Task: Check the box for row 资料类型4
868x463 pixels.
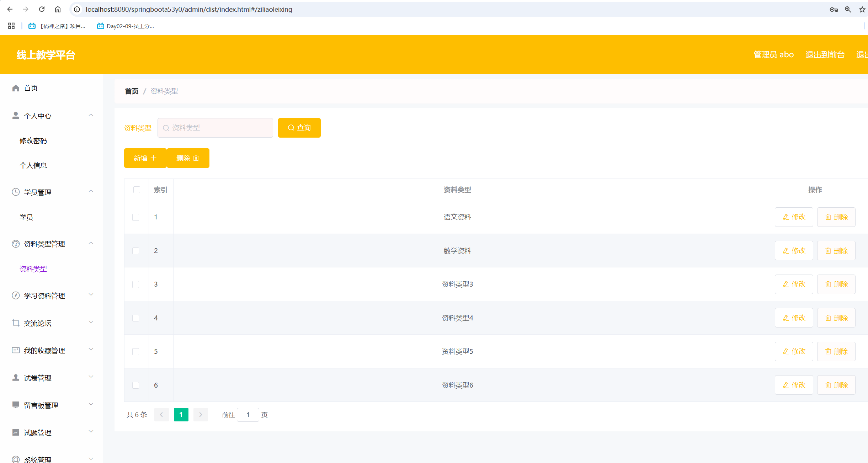Action: pyautogui.click(x=135, y=318)
